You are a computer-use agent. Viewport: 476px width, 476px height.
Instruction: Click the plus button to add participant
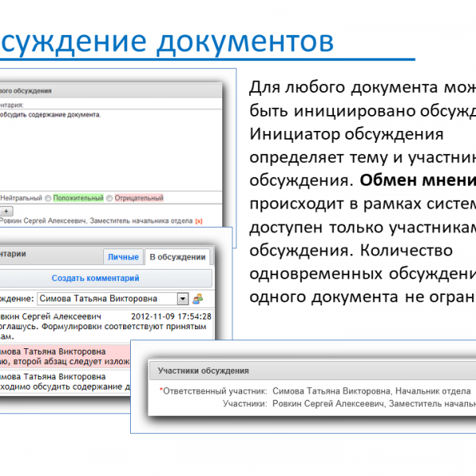click(x=6, y=210)
